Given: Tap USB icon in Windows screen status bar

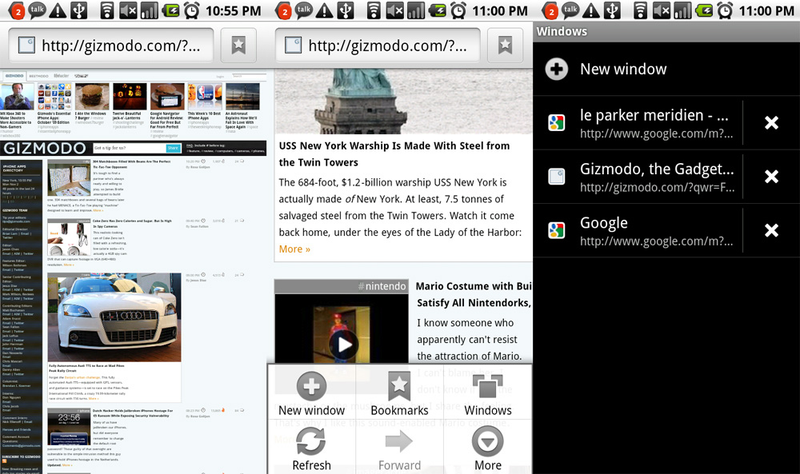Looking at the screenshot, I should coord(612,11).
